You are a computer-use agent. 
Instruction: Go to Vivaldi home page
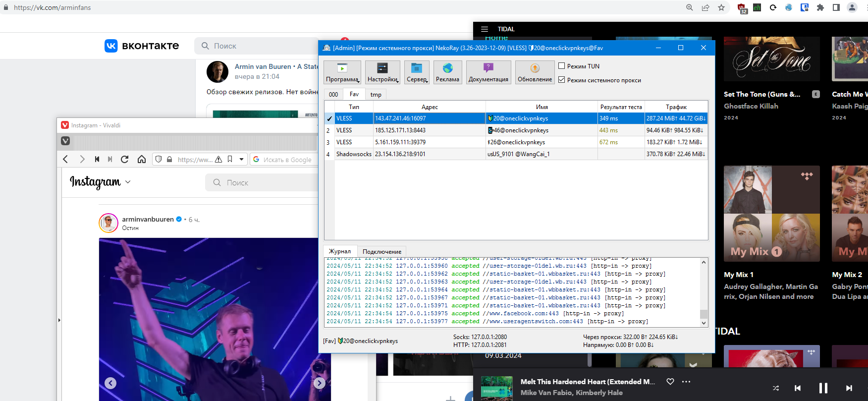click(x=142, y=159)
